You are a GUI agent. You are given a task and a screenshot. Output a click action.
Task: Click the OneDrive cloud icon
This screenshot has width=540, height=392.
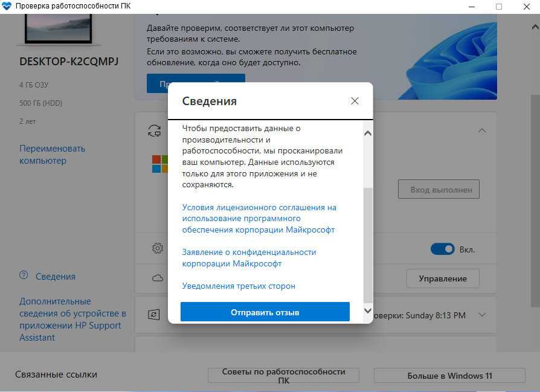click(158, 278)
